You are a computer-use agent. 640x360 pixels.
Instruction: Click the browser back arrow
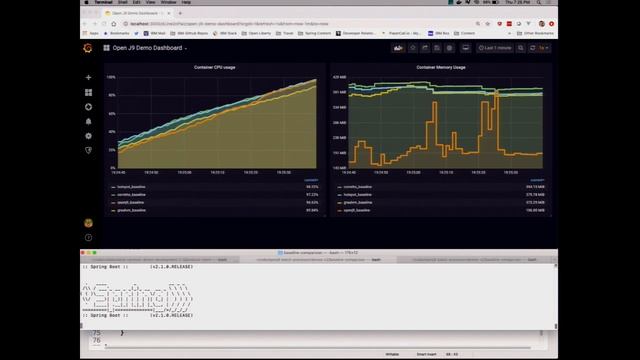point(85,24)
